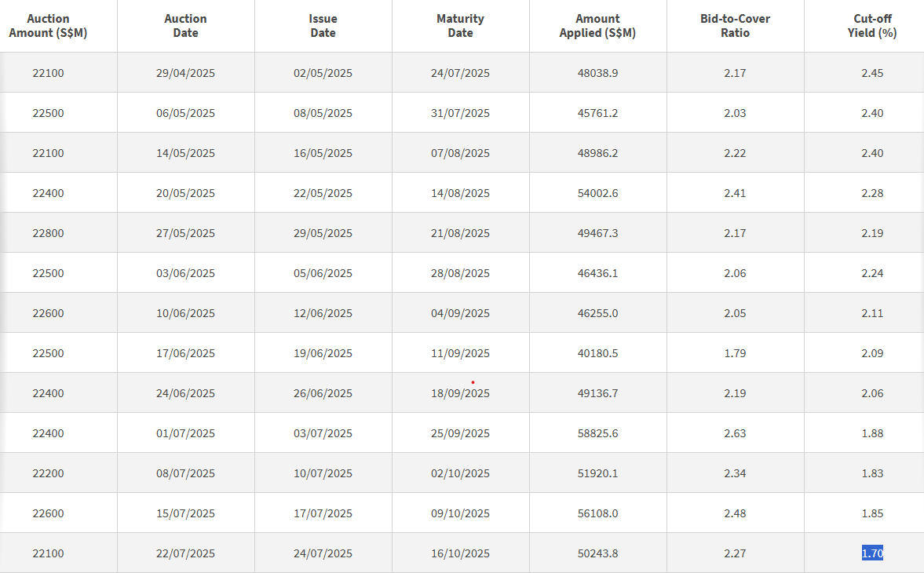Click auction date 20/05/2025
This screenshot has height=573, width=924.
(x=185, y=193)
